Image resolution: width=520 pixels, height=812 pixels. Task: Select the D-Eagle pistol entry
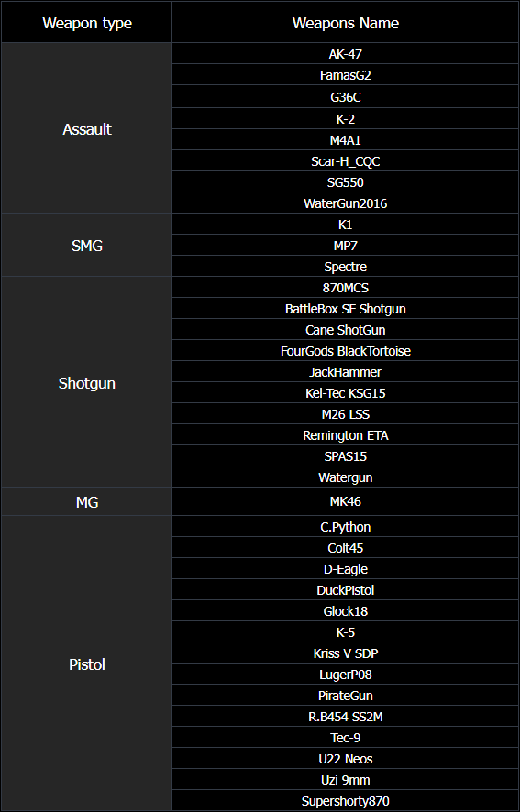tap(345, 568)
